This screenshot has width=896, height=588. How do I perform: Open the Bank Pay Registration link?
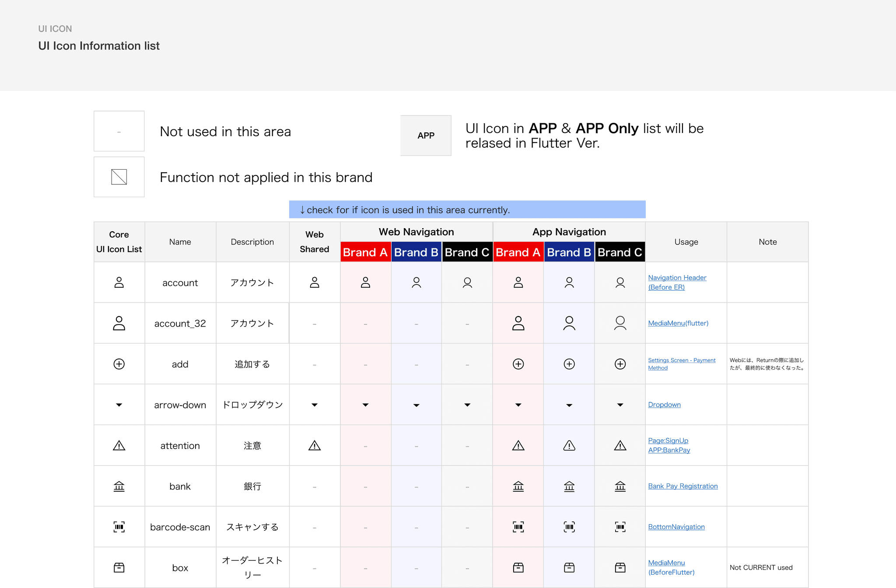tap(682, 486)
